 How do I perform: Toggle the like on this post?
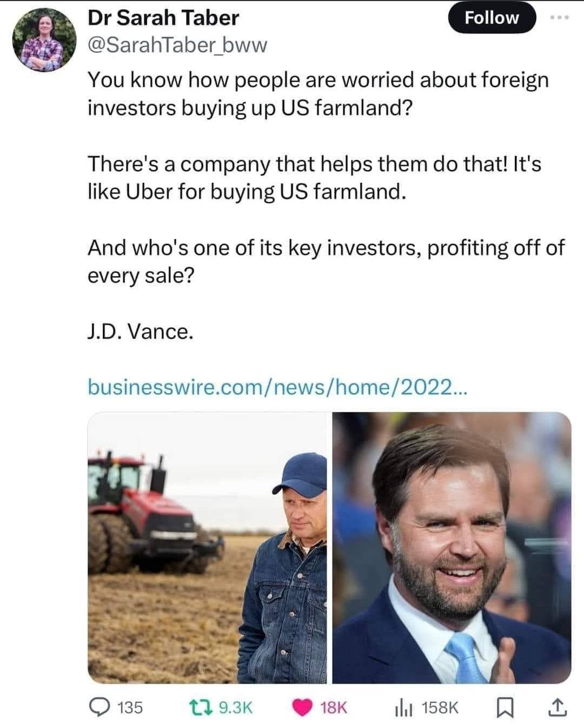301,706
